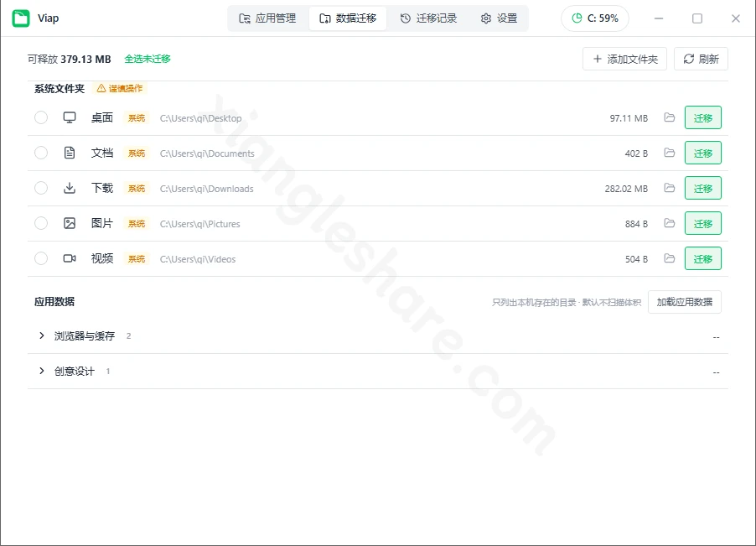Click 迁移 button for Desktop folder
This screenshot has width=756, height=546.
click(703, 117)
